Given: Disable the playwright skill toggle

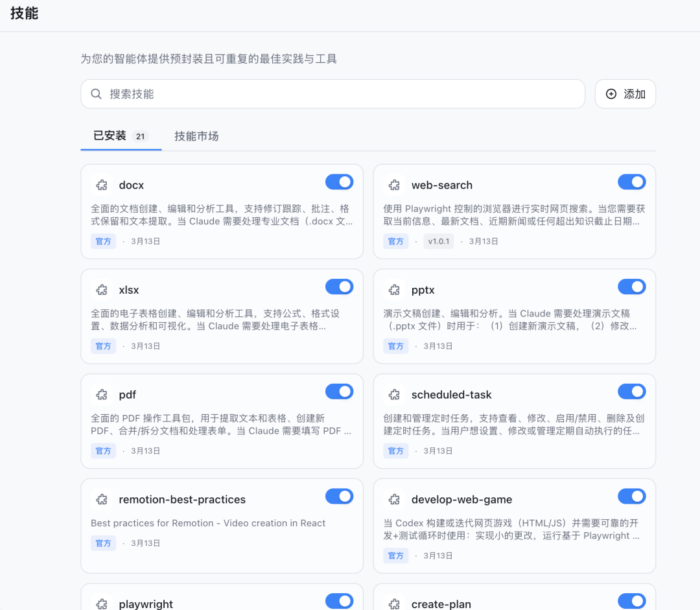Looking at the screenshot, I should (339, 601).
